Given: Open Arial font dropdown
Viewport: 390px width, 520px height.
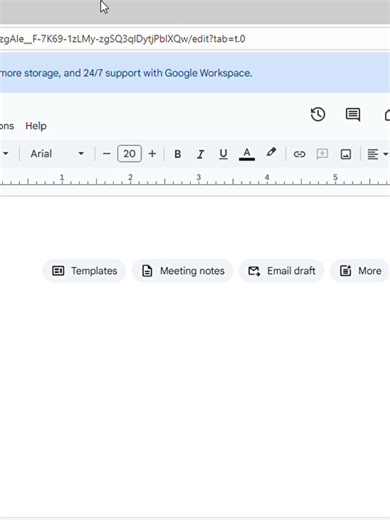Looking at the screenshot, I should coord(57,154).
